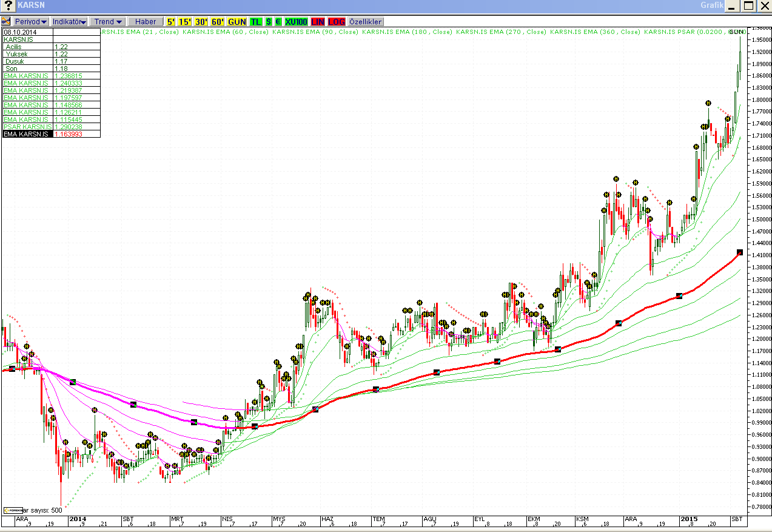Switch currency to US dollar
The height and width of the screenshot is (532, 772).
[x=269, y=21]
